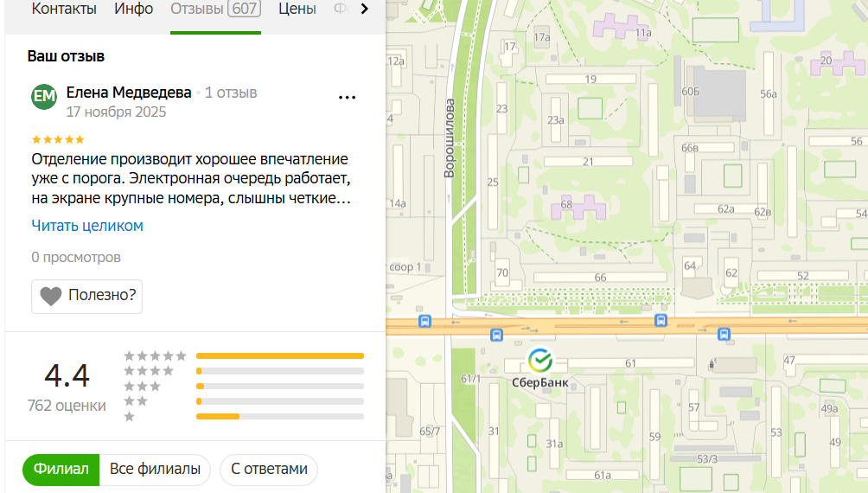Click the 17 ноября 2025 date
Image resolution: width=868 pixels, height=493 pixels.
coord(116,112)
